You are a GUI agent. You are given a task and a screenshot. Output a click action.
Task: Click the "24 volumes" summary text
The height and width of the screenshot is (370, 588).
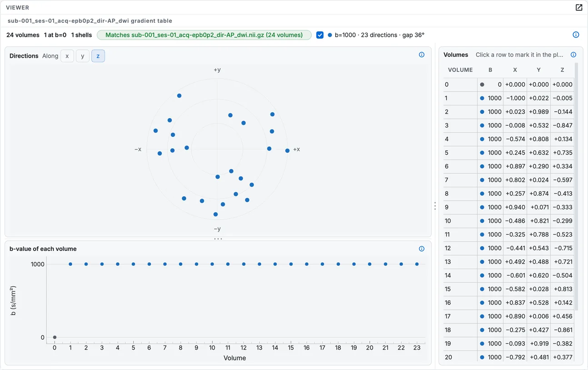point(23,35)
